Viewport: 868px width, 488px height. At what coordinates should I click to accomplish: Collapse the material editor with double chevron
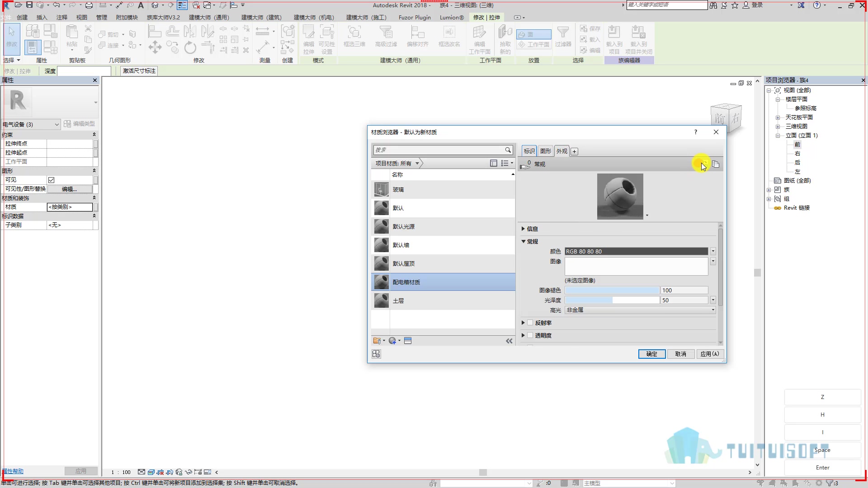509,341
